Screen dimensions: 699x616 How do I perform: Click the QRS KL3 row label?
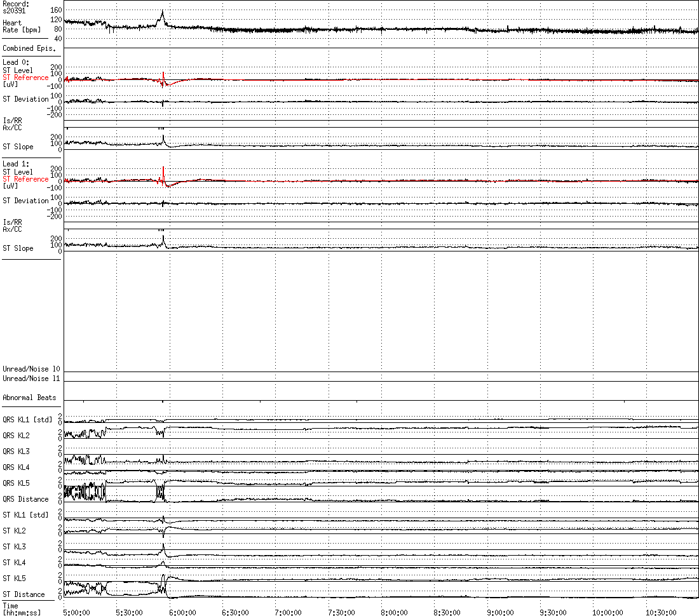(16, 452)
